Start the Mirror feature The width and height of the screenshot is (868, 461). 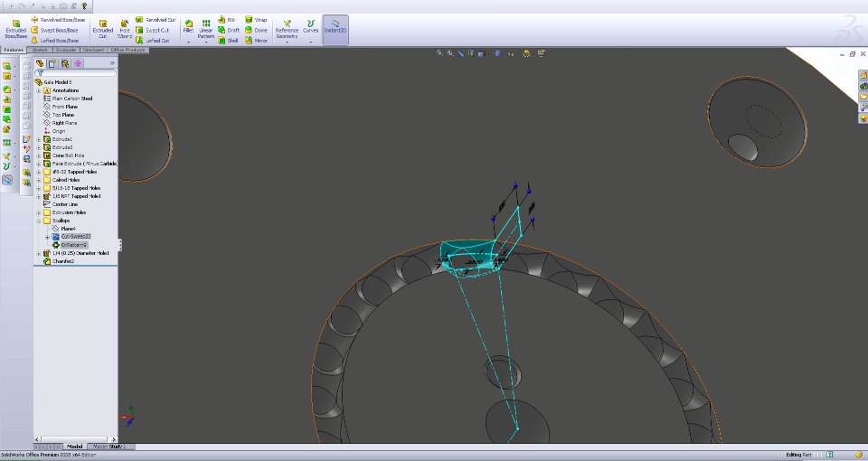[256, 41]
